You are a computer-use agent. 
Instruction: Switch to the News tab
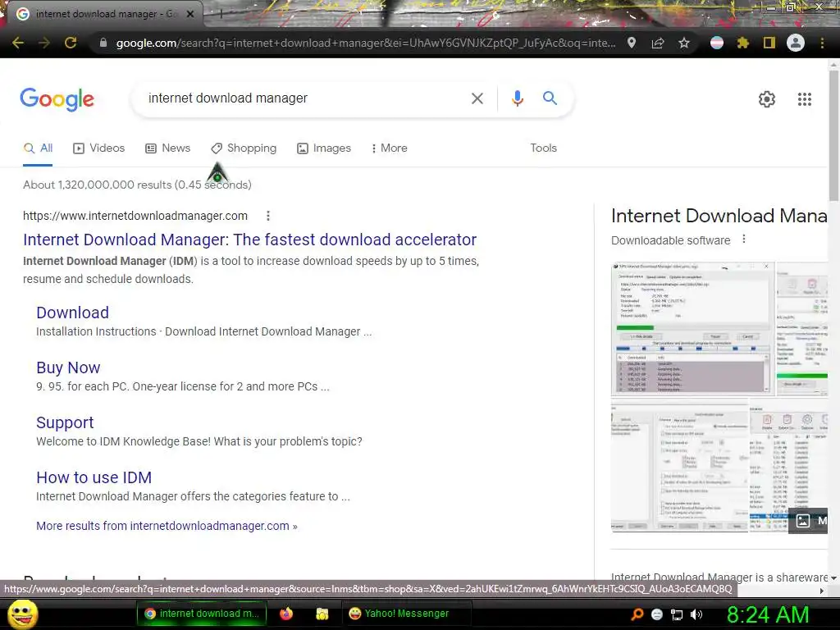167,148
